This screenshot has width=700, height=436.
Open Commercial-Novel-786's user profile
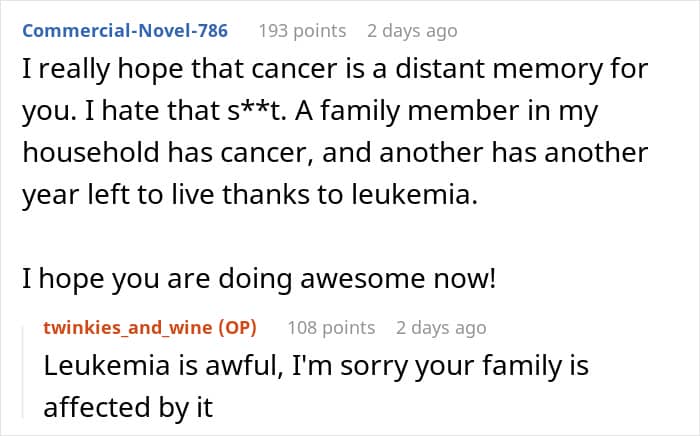125,31
